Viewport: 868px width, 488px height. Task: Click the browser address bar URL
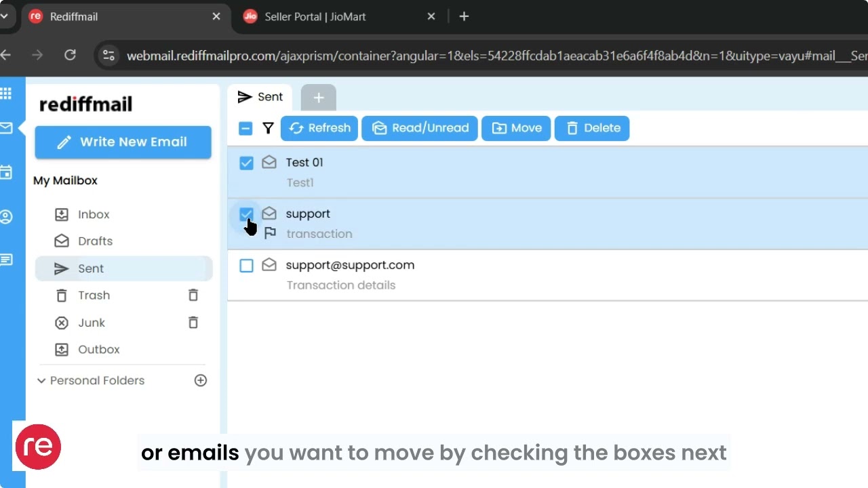pyautogui.click(x=496, y=56)
